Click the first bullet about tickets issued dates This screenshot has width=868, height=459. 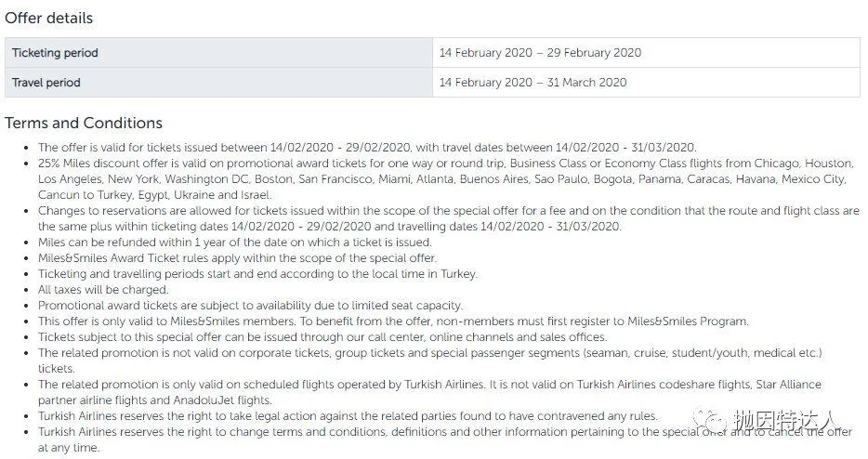tap(367, 148)
